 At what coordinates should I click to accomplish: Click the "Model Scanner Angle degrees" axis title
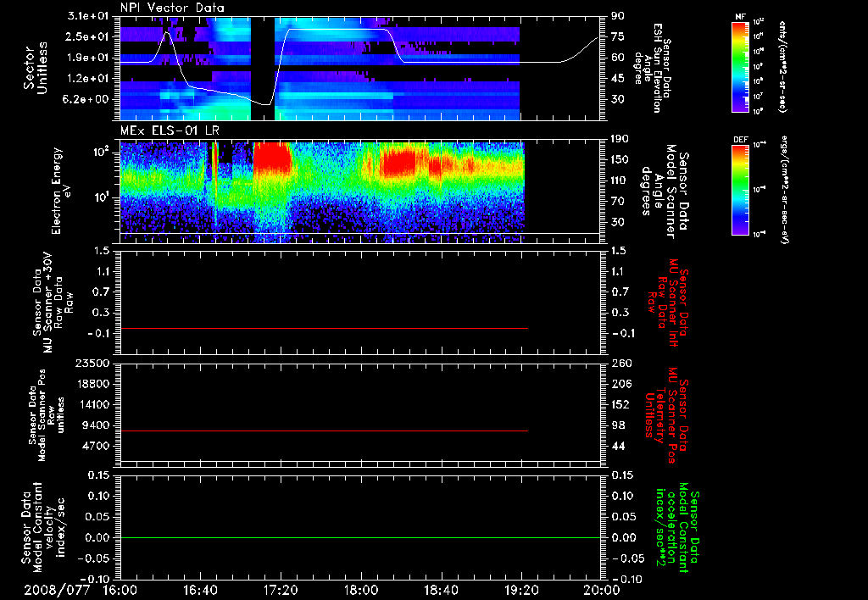pyautogui.click(x=658, y=192)
